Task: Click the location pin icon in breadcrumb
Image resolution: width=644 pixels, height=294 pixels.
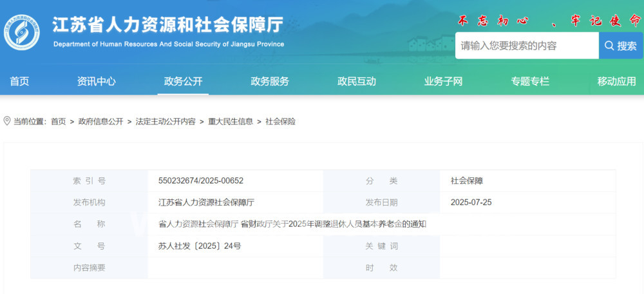Action: [7, 121]
